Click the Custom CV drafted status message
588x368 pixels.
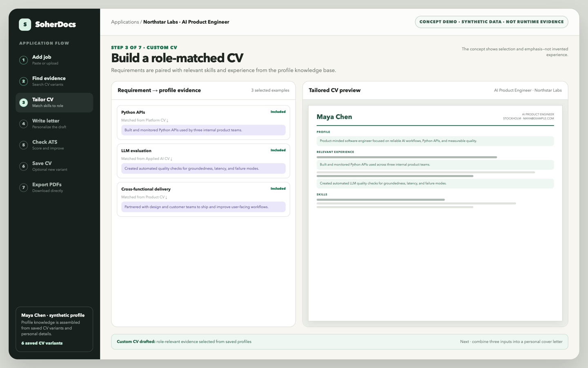tap(184, 342)
